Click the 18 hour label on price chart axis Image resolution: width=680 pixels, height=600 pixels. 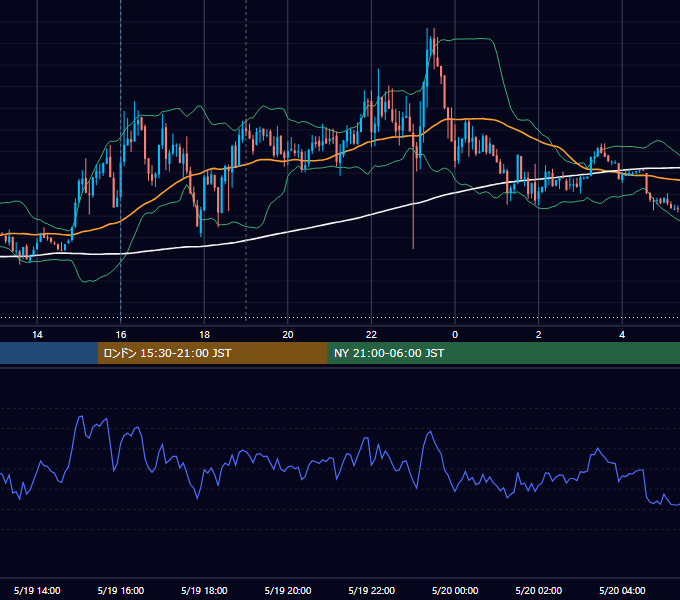(x=204, y=335)
